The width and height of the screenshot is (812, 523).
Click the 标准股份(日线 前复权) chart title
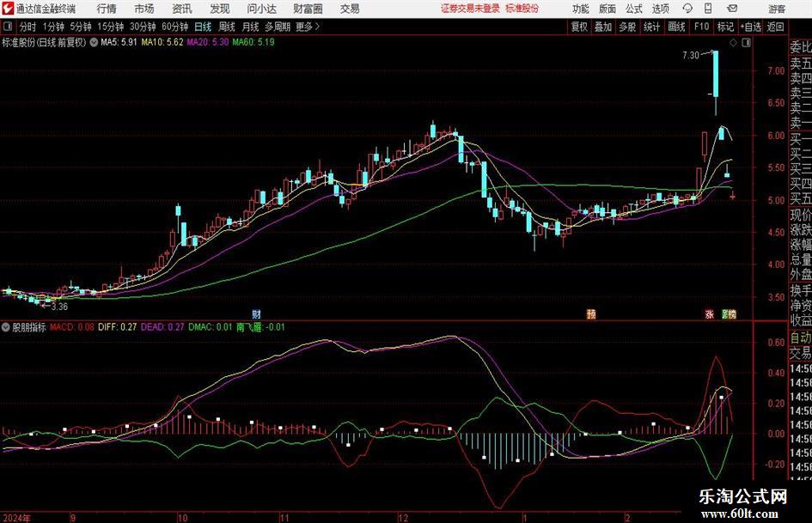[x=44, y=42]
